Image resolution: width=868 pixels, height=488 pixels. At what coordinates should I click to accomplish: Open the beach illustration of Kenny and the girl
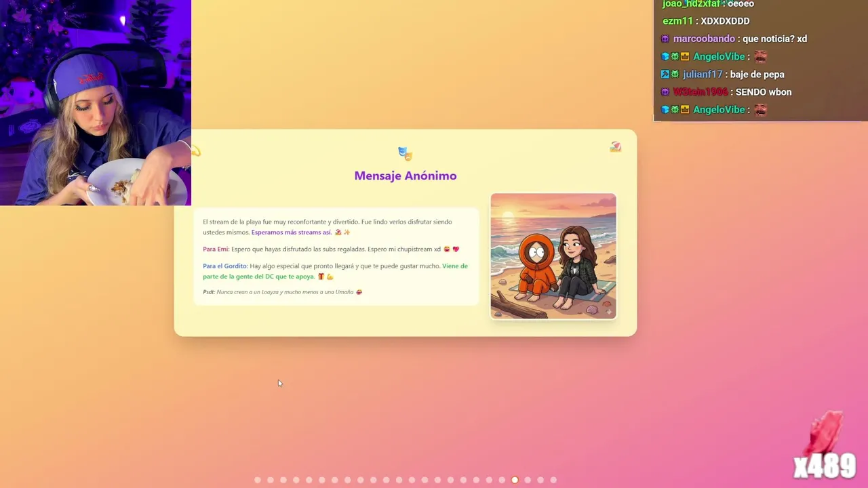point(553,256)
